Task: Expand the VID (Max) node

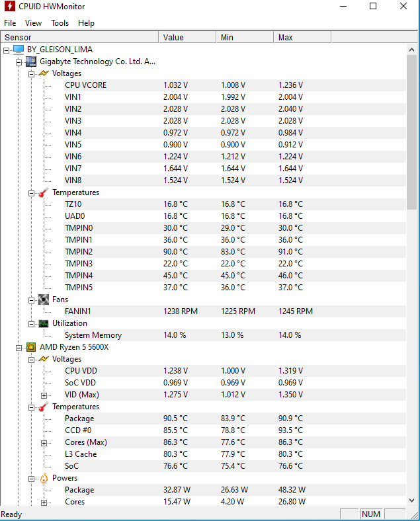Action: [x=44, y=395]
